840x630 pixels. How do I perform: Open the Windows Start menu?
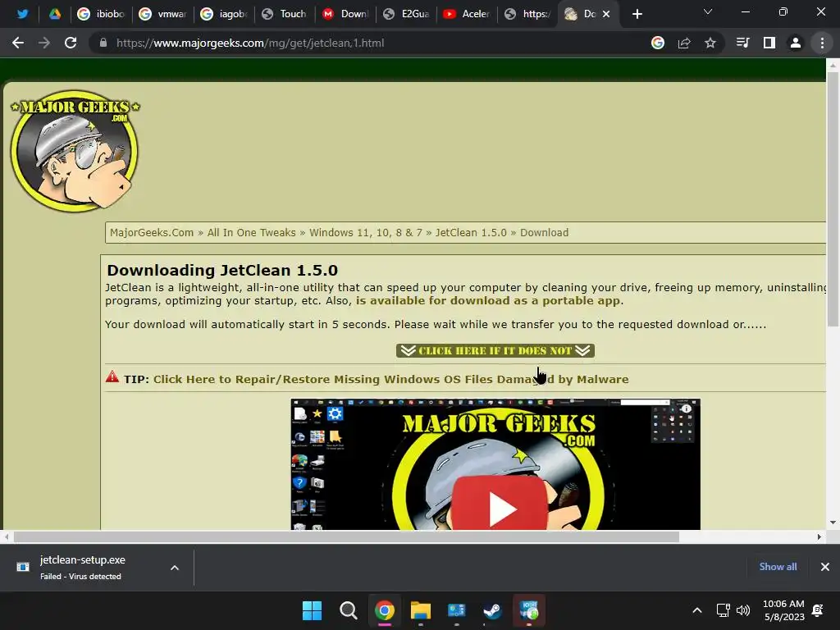pos(312,610)
